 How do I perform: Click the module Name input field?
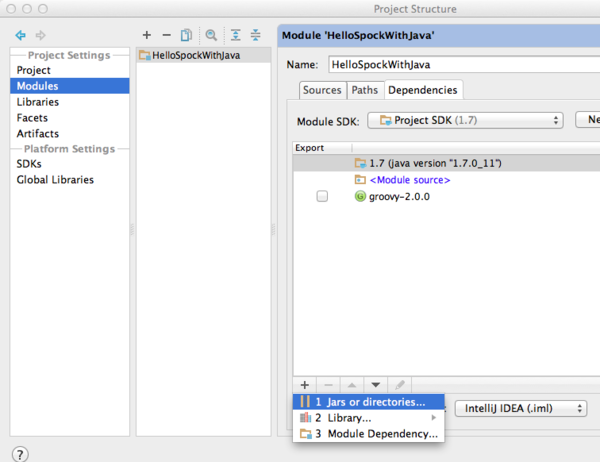pos(464,64)
